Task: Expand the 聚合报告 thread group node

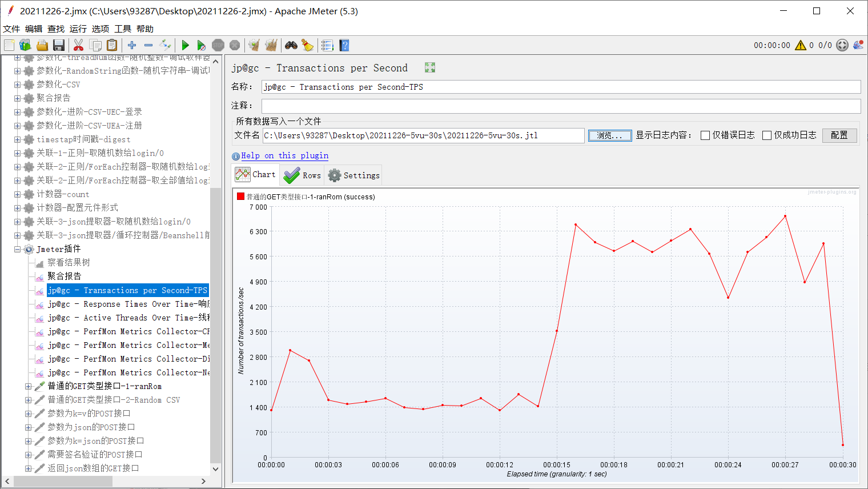Action: click(x=17, y=98)
